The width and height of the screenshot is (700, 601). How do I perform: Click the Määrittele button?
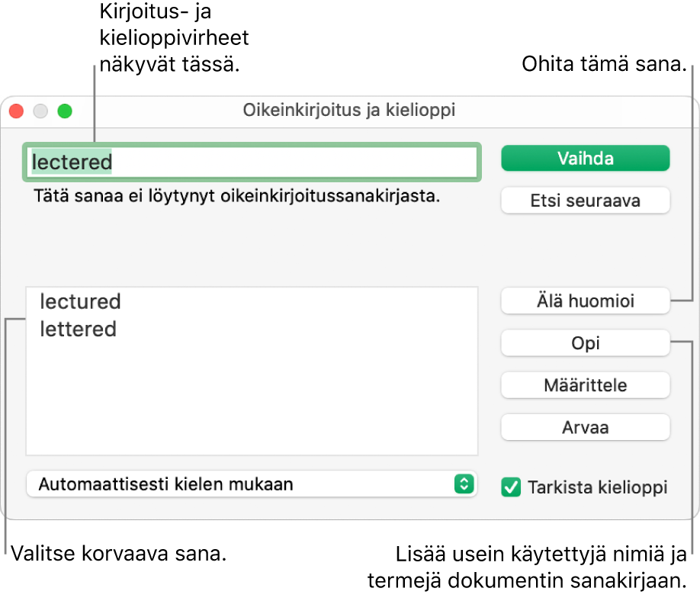[x=585, y=385]
